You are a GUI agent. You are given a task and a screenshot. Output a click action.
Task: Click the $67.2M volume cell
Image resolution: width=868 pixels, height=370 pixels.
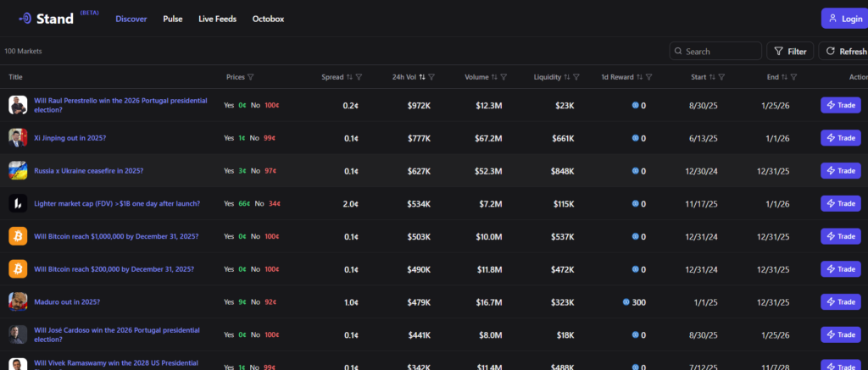(489, 138)
